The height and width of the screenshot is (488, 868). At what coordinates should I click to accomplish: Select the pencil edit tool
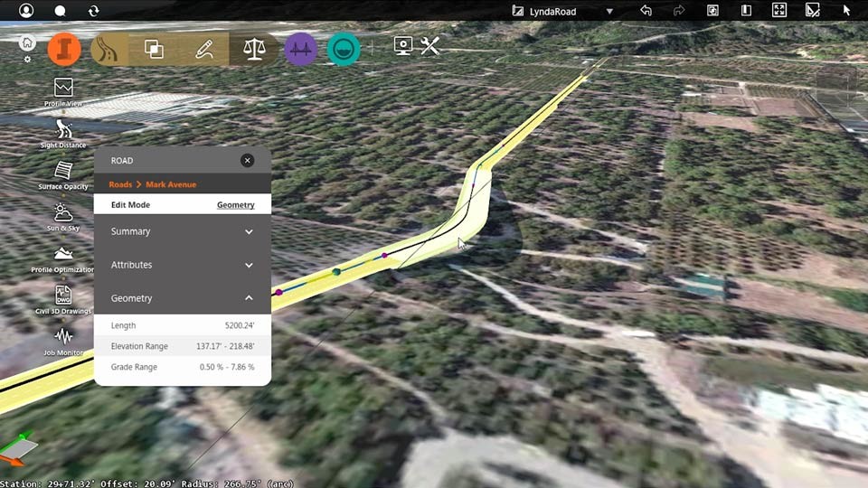(x=204, y=49)
